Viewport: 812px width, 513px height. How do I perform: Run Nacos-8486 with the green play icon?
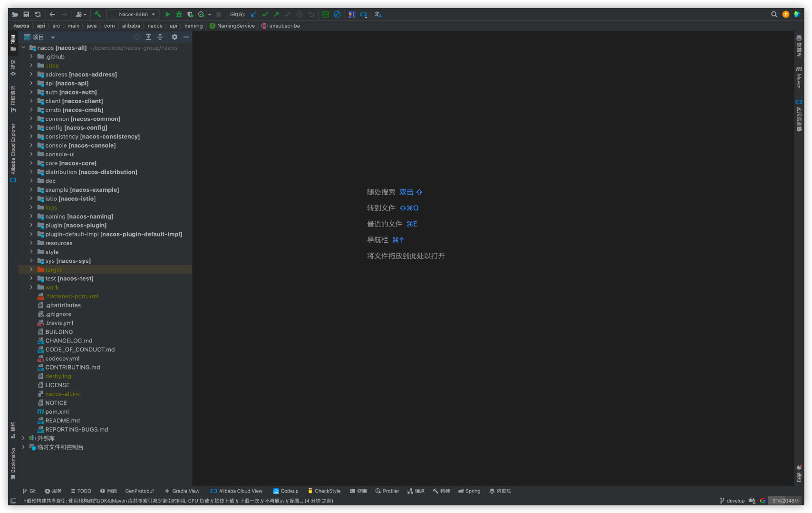(167, 14)
